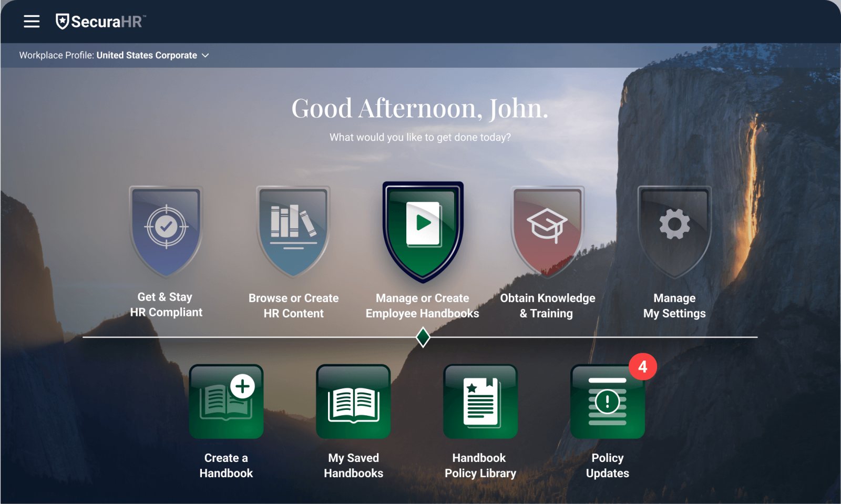This screenshot has width=841, height=504.
Task: Expand the Workplace Profile dropdown chevron
Action: pos(206,56)
